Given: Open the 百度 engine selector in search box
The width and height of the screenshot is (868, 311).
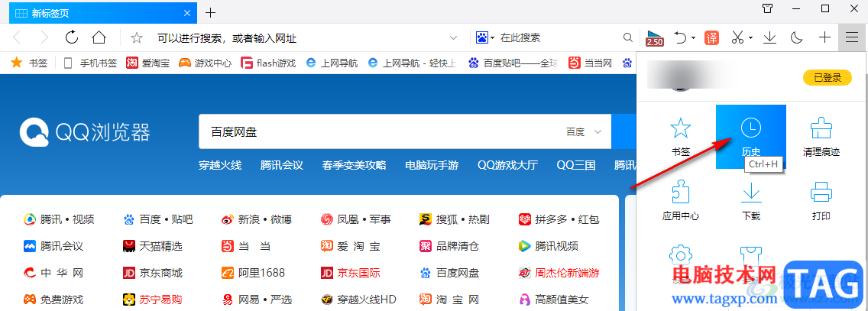Looking at the screenshot, I should (584, 131).
